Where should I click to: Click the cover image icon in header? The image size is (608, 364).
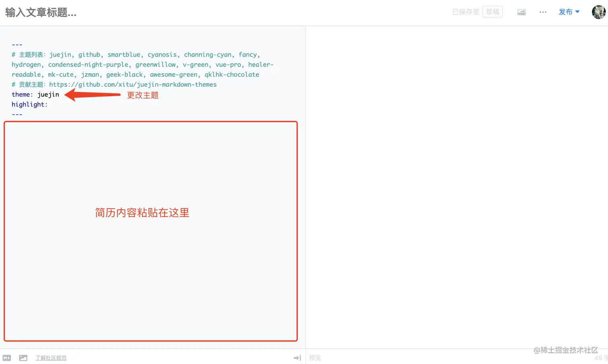pos(522,12)
